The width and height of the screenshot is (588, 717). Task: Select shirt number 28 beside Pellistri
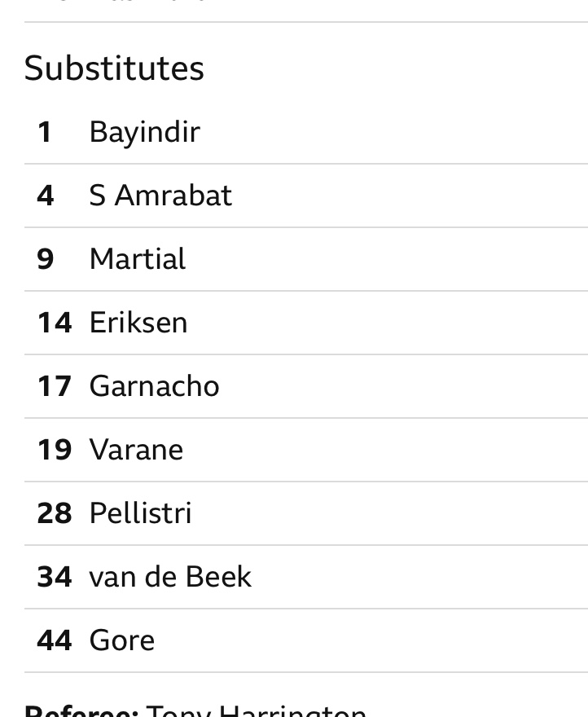[x=55, y=513]
